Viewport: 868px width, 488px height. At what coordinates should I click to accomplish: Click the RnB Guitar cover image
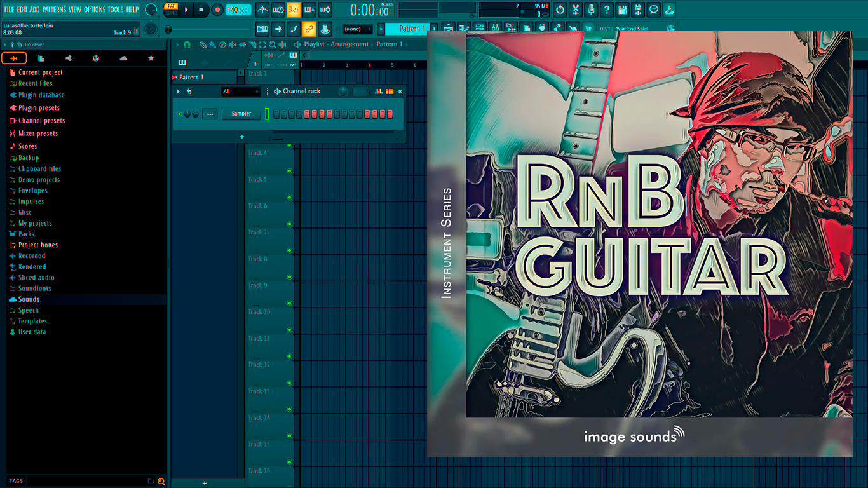(639, 244)
